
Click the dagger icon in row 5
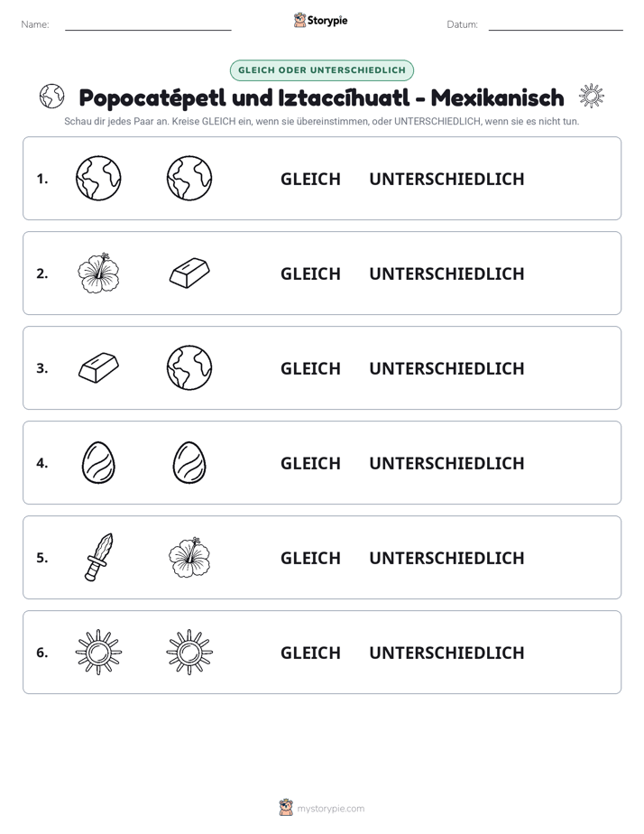(x=98, y=557)
